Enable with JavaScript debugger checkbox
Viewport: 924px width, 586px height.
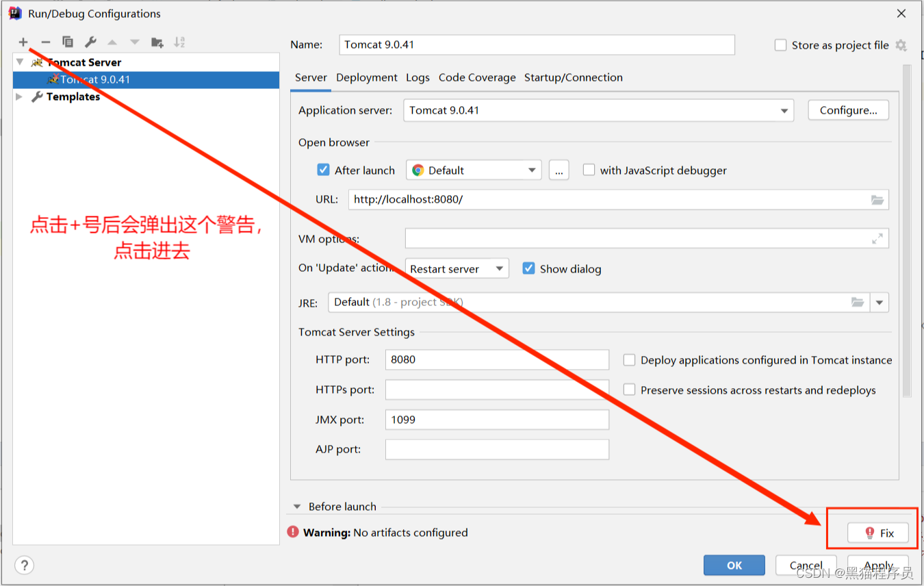tap(589, 170)
